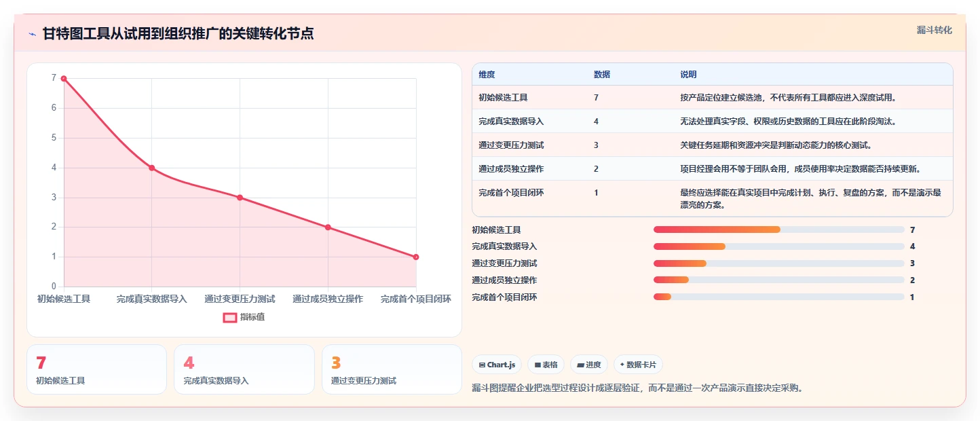Click the 漏斗转化 label at top right

[935, 30]
